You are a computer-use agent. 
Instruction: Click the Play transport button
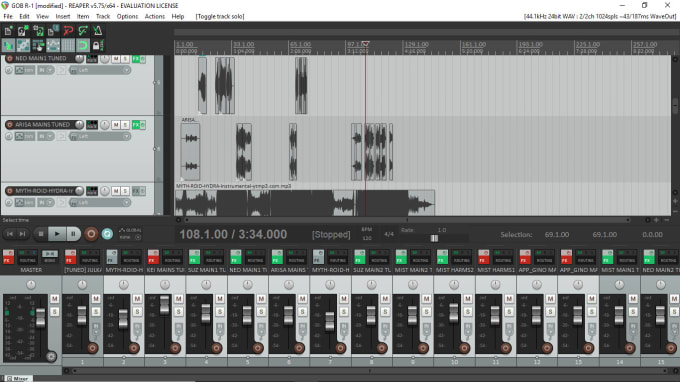(57, 234)
